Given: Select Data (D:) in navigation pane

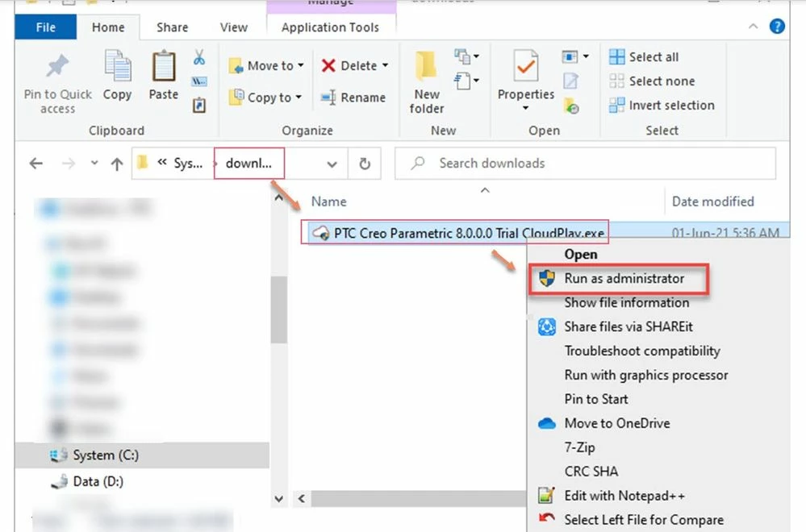Looking at the screenshot, I should [x=98, y=481].
